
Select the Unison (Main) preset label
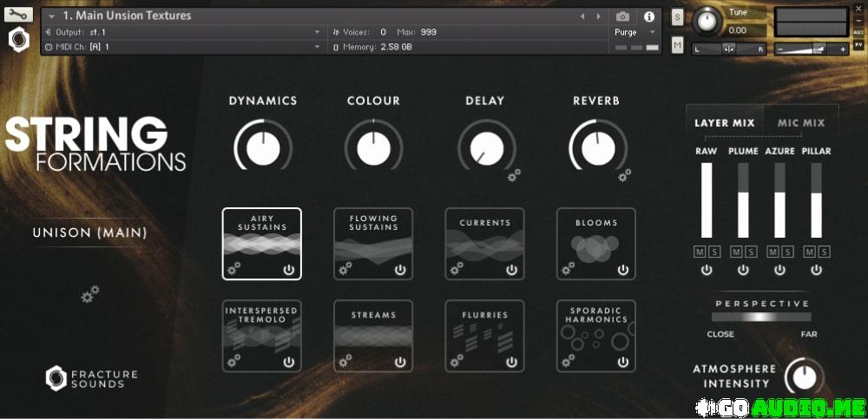coord(89,233)
